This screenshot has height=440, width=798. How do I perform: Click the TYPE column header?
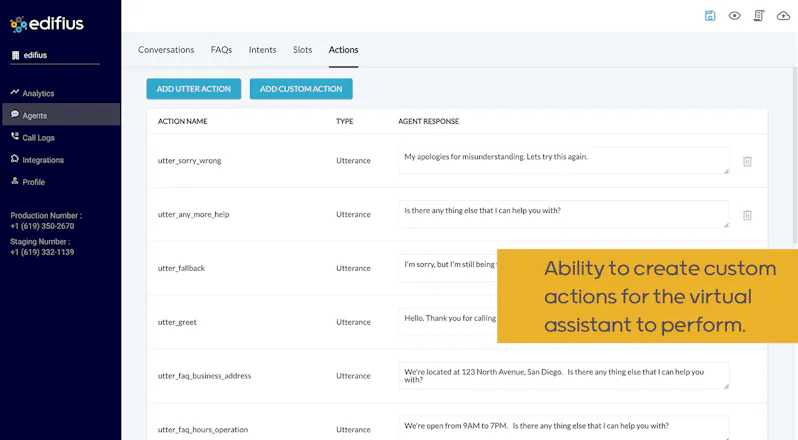[x=345, y=121]
